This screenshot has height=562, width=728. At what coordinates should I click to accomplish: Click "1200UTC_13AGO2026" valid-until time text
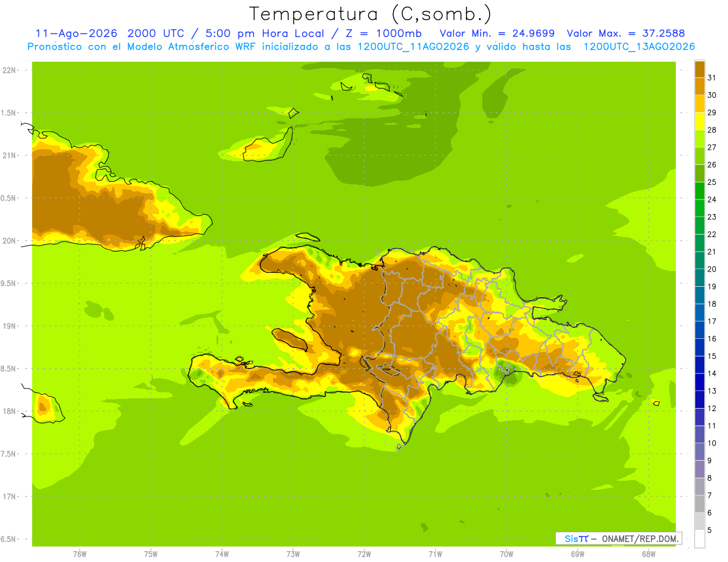point(639,47)
